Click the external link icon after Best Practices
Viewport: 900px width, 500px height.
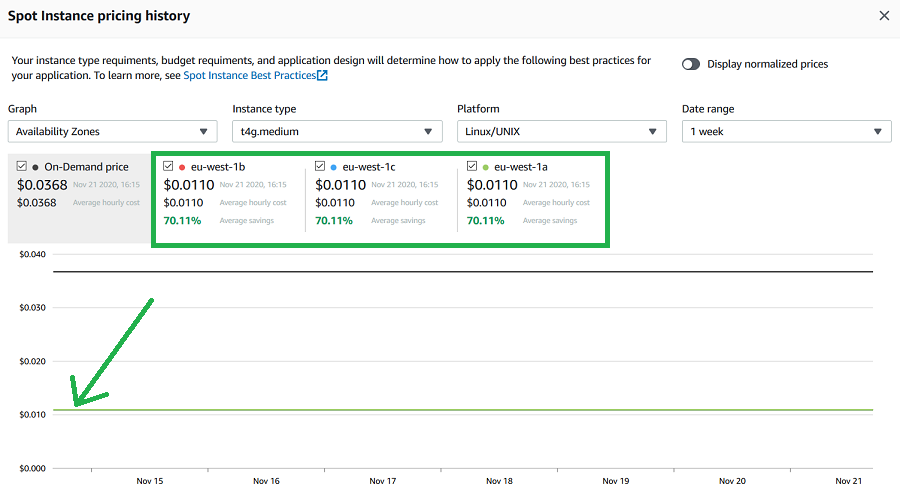[323, 75]
